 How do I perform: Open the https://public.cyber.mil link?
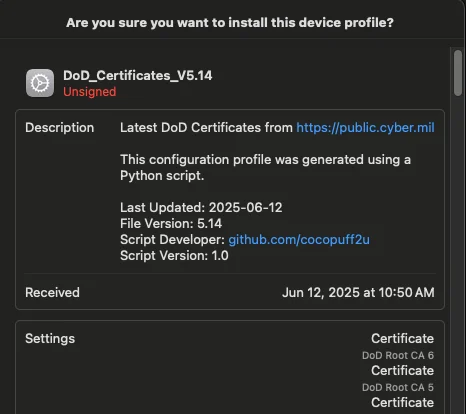[365, 128]
